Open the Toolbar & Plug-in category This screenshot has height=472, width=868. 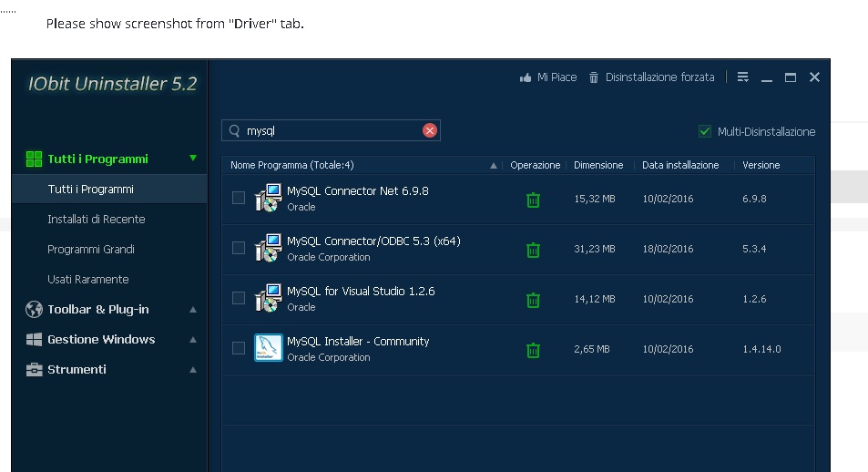click(98, 309)
